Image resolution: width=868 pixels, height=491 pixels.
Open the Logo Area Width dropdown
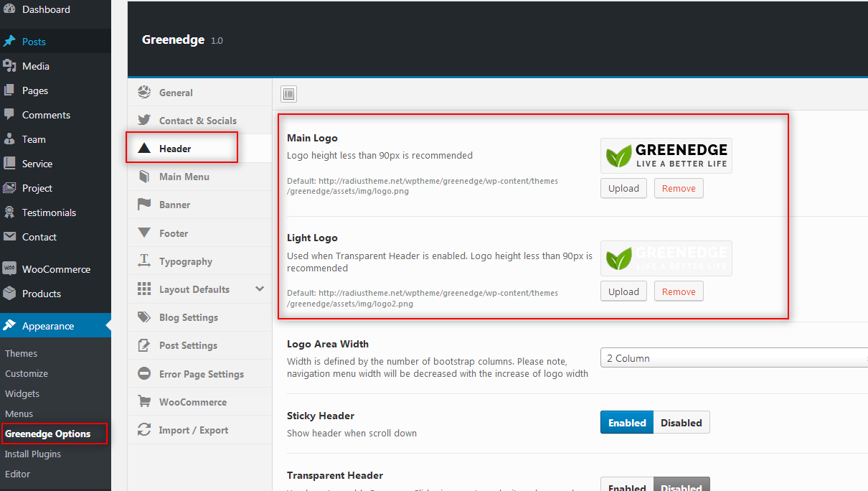(734, 358)
